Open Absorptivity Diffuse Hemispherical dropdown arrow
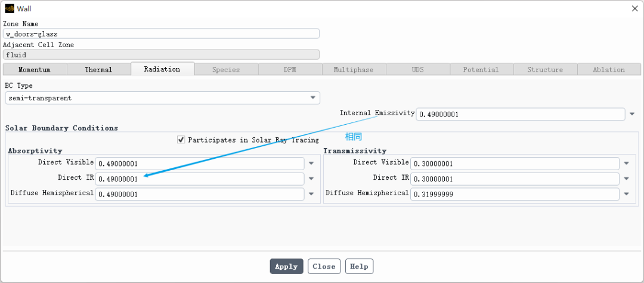Image resolution: width=644 pixels, height=283 pixels. (311, 193)
